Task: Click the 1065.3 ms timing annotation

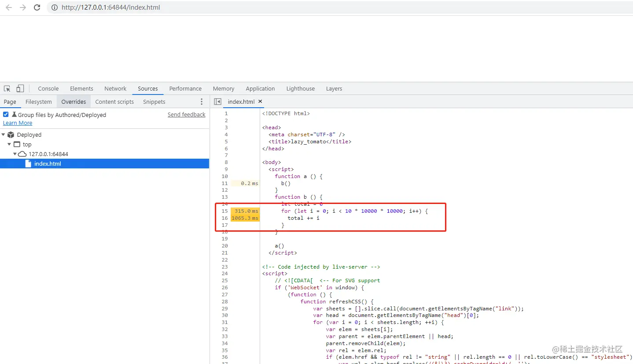Action: tap(245, 218)
